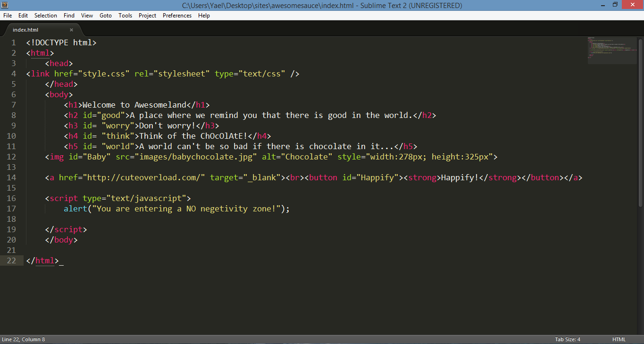The width and height of the screenshot is (644, 344).
Task: Open the Project menu
Action: coord(148,16)
